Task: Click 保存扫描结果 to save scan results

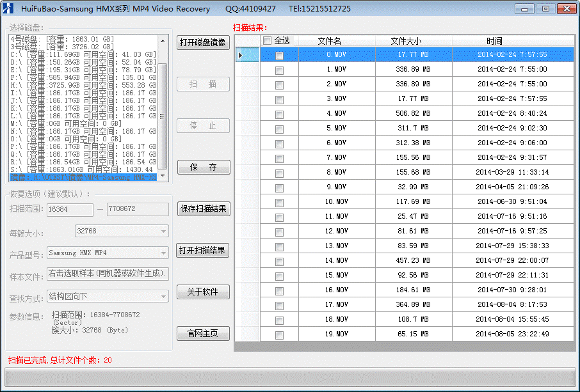Action: [204, 208]
